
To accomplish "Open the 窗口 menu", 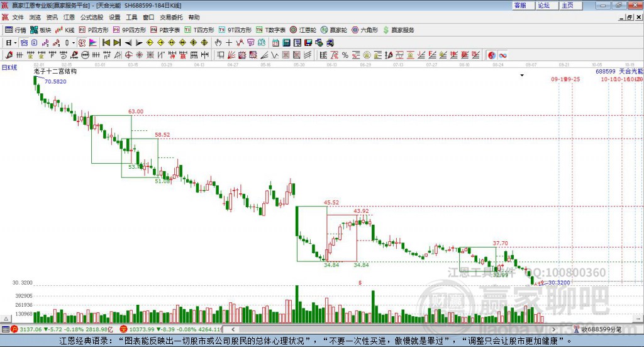I will pyautogui.click(x=148, y=17).
